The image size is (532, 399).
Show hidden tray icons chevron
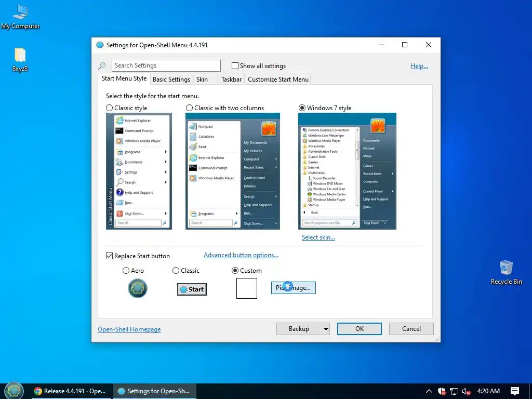click(429, 391)
